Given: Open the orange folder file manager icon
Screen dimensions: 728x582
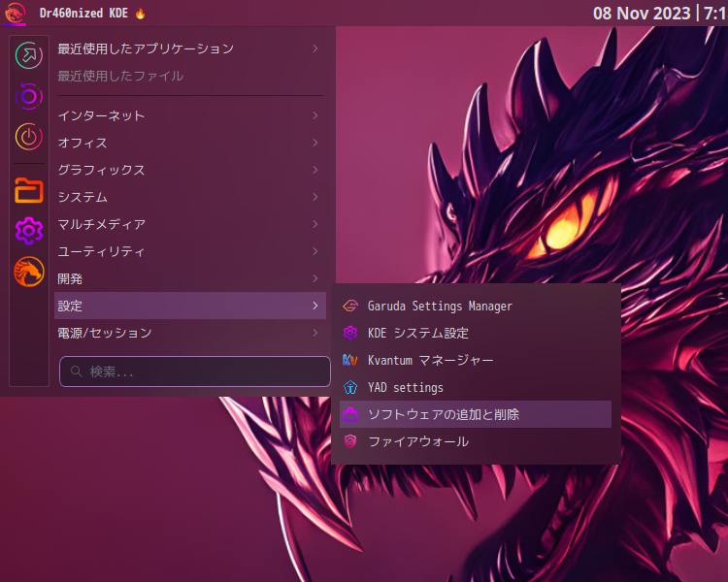Looking at the screenshot, I should coord(29,190).
